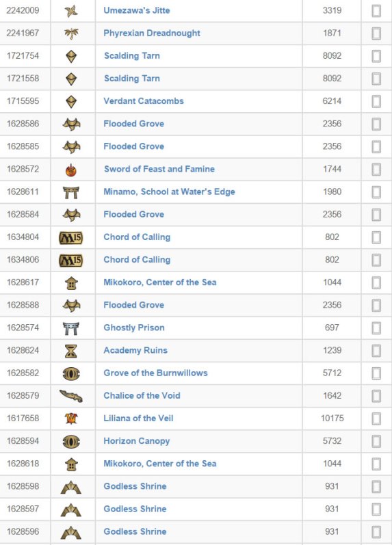392x545 pixels.
Task: Click the set icon next to Verdant Catacombs
Action: pos(71,101)
